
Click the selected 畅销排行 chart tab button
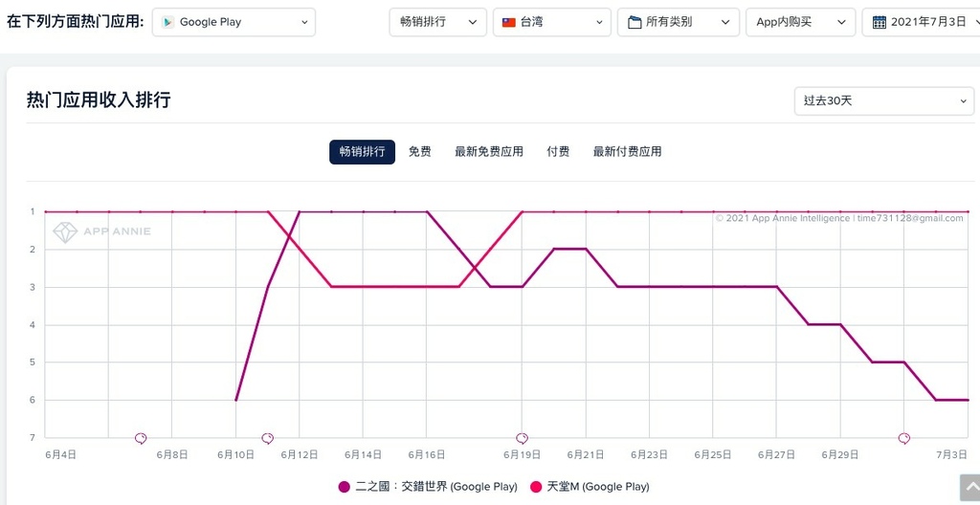pos(362,152)
